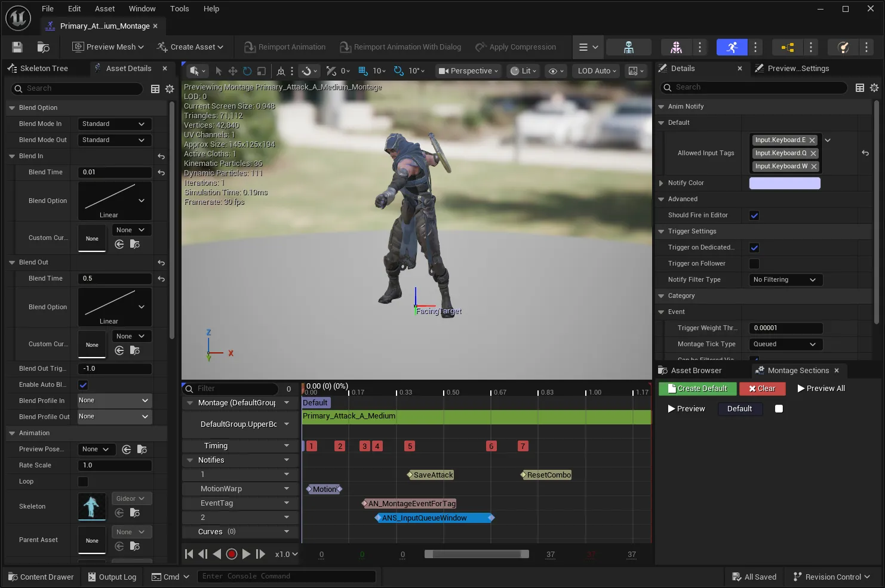The width and height of the screenshot is (885, 588).
Task: Open the Notify Color swatch
Action: tap(785, 183)
